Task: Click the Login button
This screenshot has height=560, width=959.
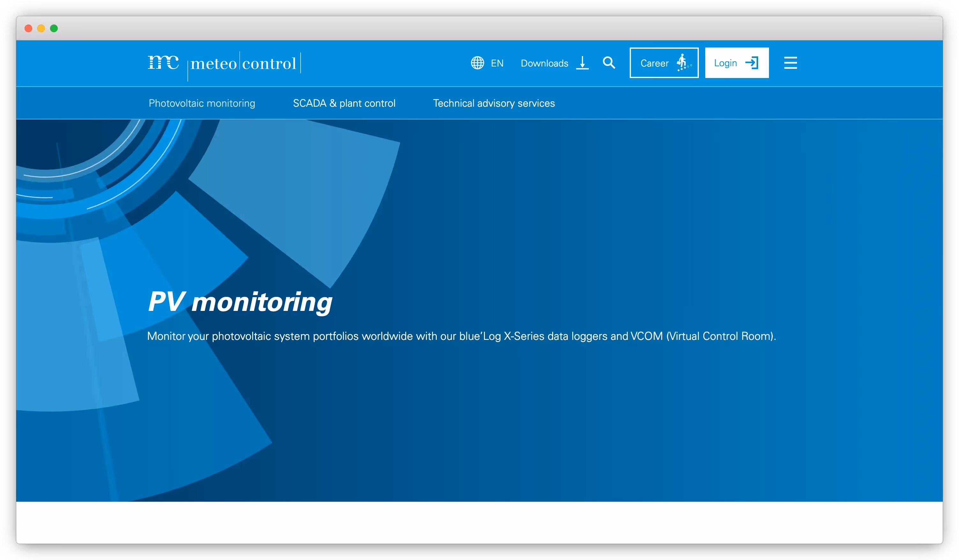Action: (x=736, y=63)
